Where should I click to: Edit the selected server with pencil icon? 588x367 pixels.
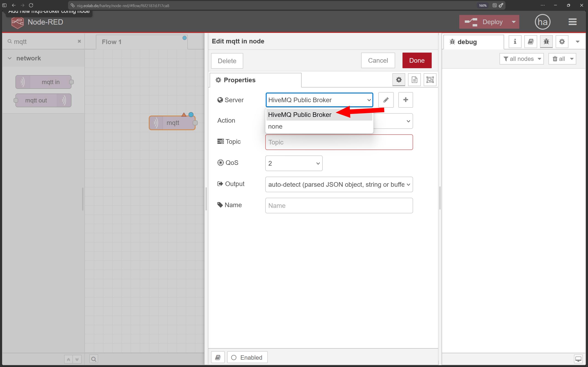pos(386,100)
